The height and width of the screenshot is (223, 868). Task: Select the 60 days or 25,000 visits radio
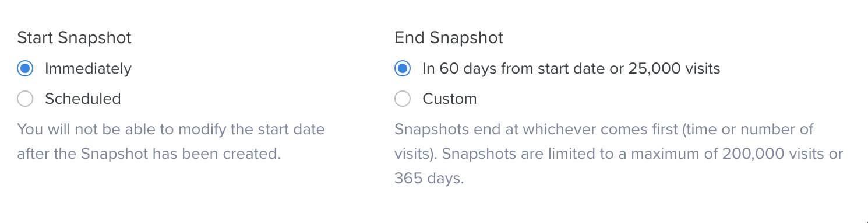click(x=402, y=69)
